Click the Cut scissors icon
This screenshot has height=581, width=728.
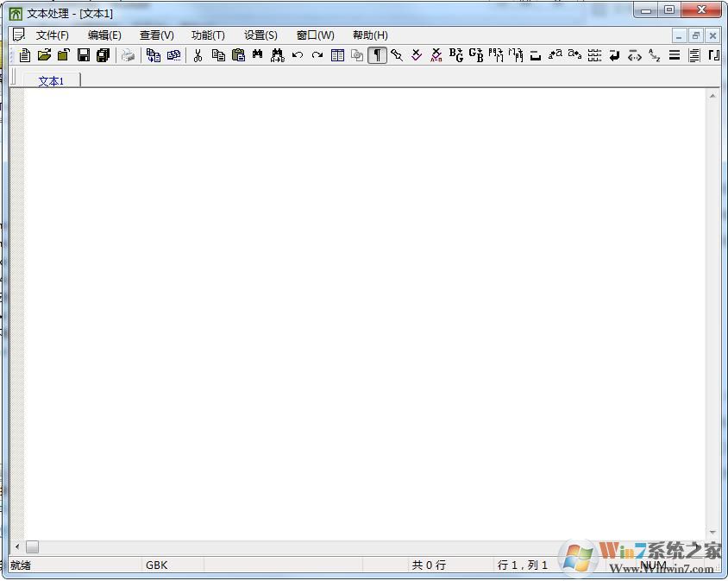click(x=198, y=55)
